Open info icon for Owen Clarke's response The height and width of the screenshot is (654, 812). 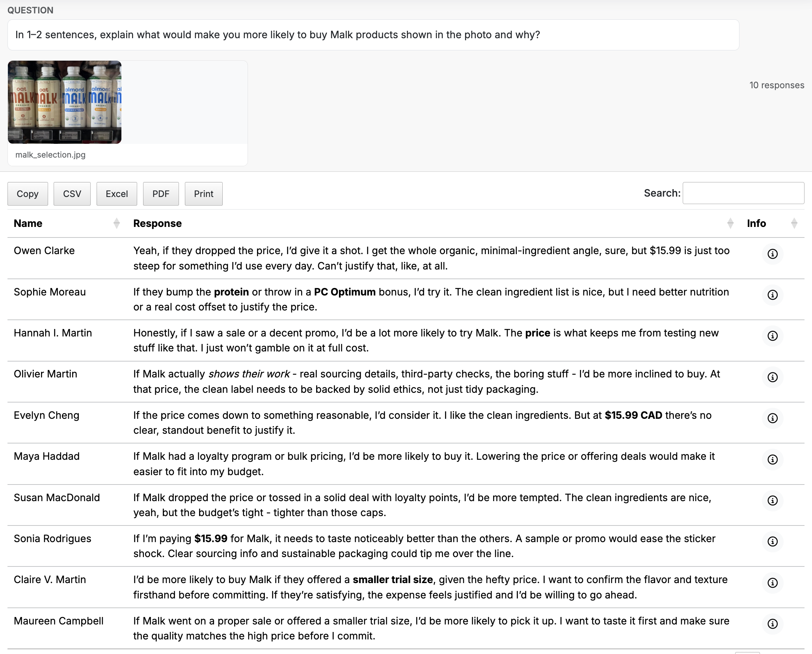click(x=772, y=254)
